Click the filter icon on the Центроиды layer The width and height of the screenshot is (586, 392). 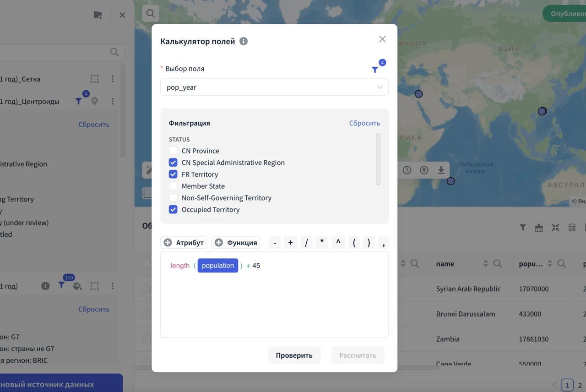pos(79,101)
